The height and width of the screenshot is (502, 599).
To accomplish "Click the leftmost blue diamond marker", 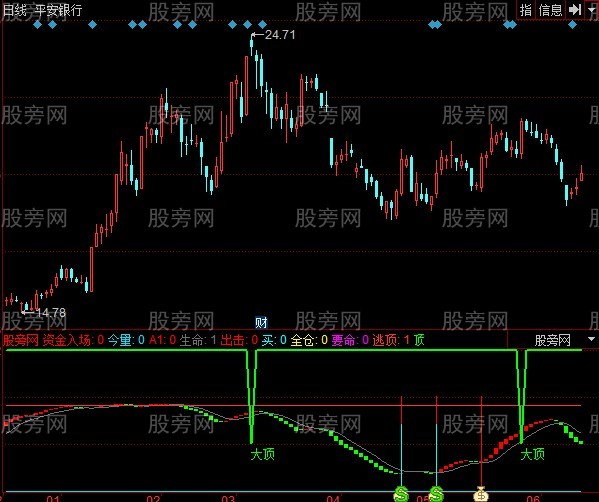I will [x=37, y=25].
